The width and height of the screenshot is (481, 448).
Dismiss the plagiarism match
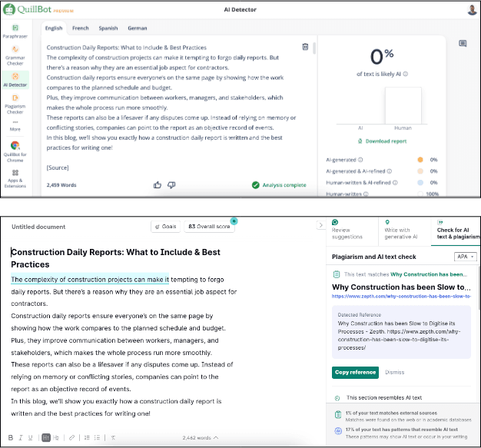(x=395, y=372)
